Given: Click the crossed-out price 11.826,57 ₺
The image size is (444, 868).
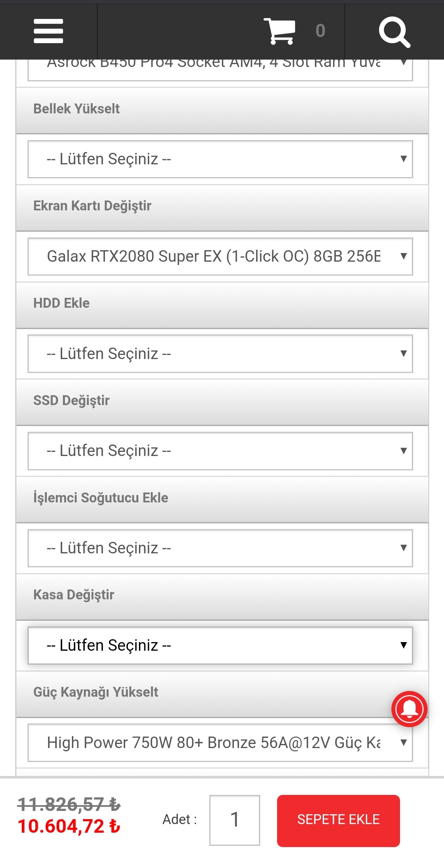Looking at the screenshot, I should click(x=69, y=804).
